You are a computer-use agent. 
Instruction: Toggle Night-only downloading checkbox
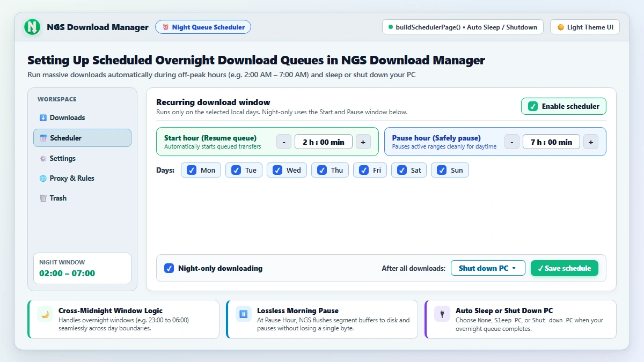tap(169, 268)
